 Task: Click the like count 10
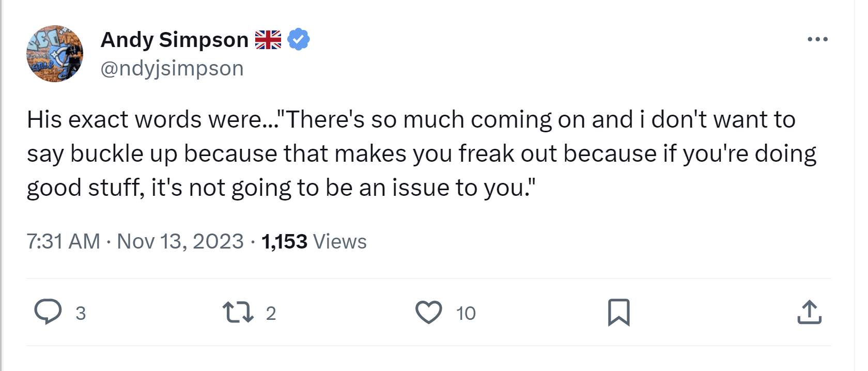coord(466,313)
